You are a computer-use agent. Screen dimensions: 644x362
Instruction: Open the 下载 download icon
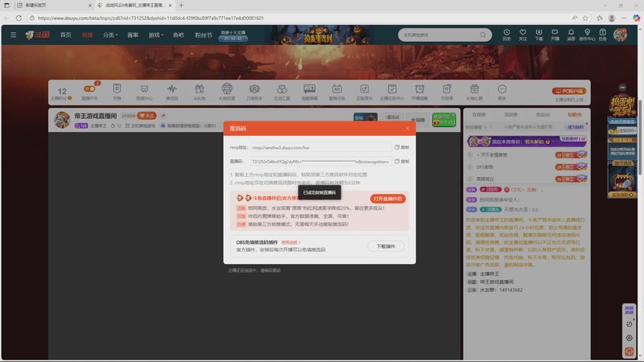pos(539,35)
